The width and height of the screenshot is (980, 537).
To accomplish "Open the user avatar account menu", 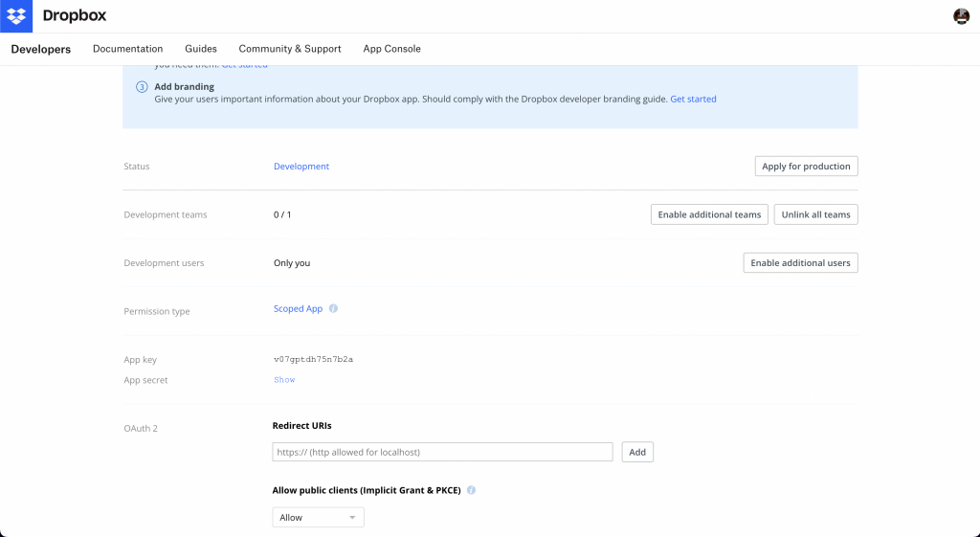I will pos(962,16).
